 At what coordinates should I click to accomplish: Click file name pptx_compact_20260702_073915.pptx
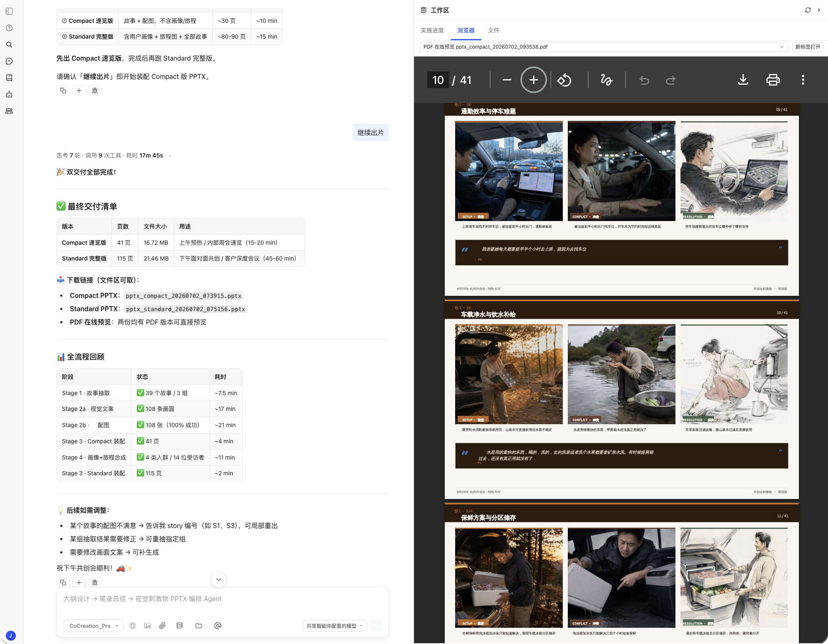(x=183, y=296)
